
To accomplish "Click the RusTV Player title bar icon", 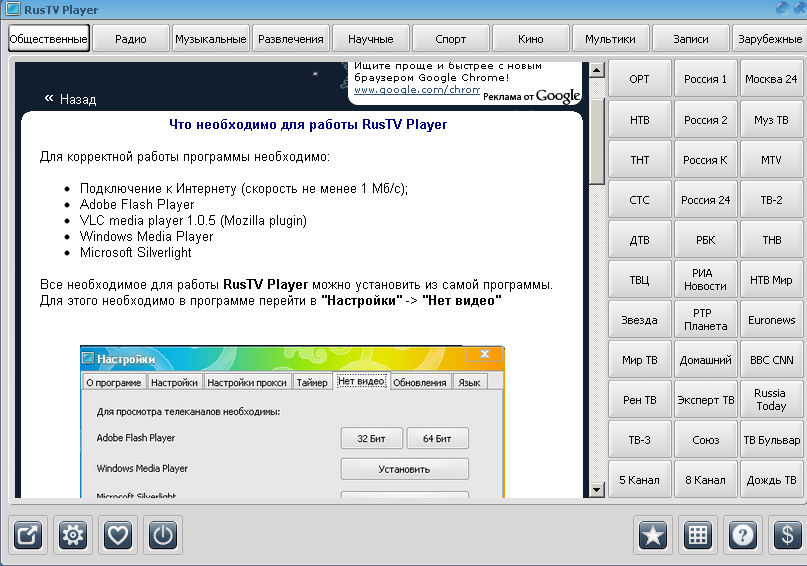I will click(x=12, y=9).
